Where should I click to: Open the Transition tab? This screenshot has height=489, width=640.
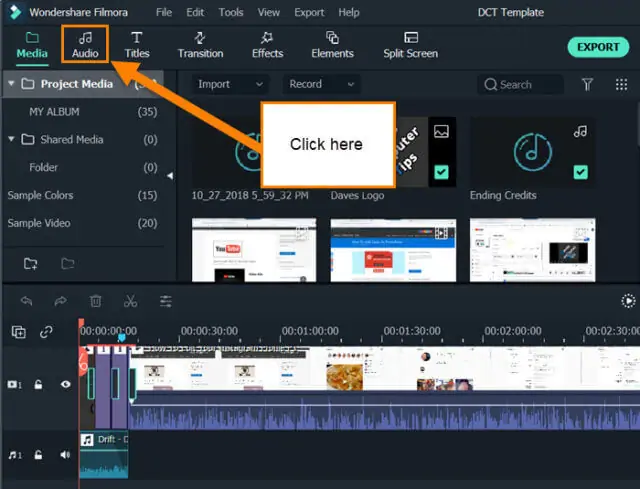click(200, 45)
